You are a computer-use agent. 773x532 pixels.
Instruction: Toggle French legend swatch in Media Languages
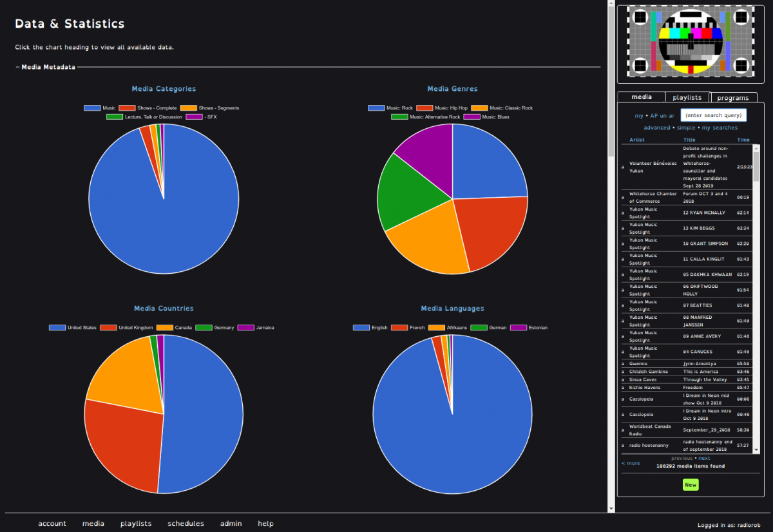(x=400, y=328)
